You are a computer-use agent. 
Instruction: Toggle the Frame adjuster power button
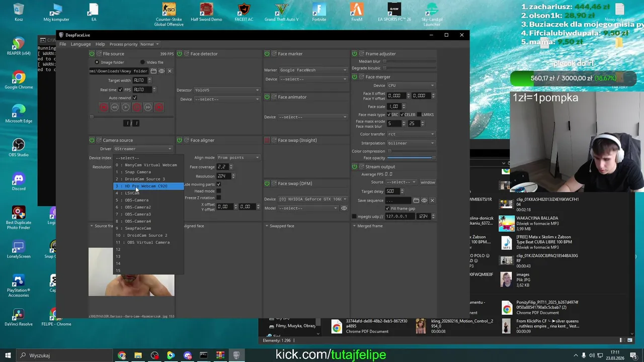pyautogui.click(x=354, y=54)
